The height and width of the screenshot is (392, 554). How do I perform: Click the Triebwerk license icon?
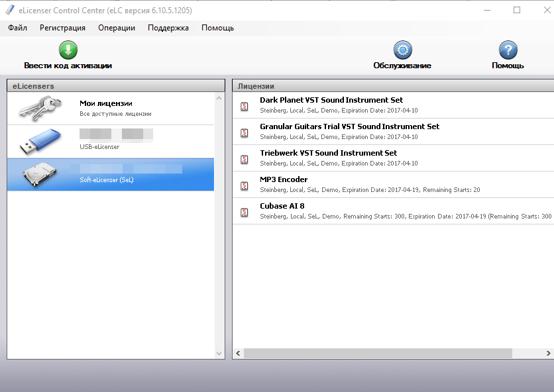coord(244,159)
